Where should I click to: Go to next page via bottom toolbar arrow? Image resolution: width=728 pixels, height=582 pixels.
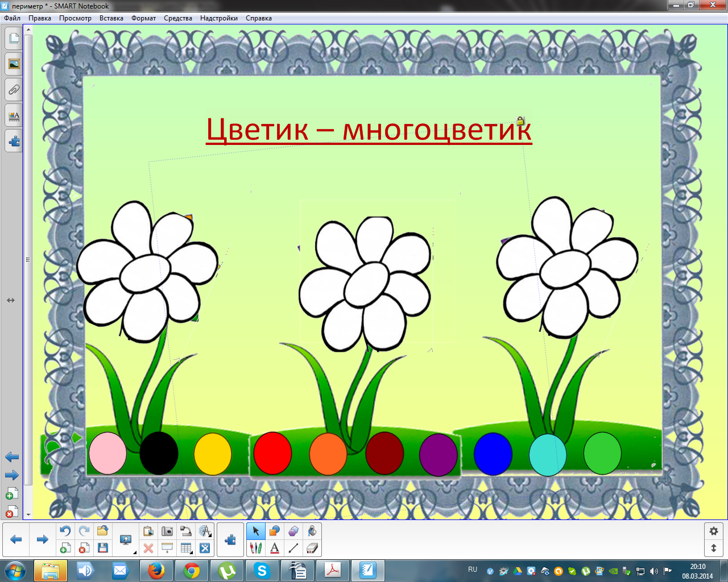click(x=42, y=539)
